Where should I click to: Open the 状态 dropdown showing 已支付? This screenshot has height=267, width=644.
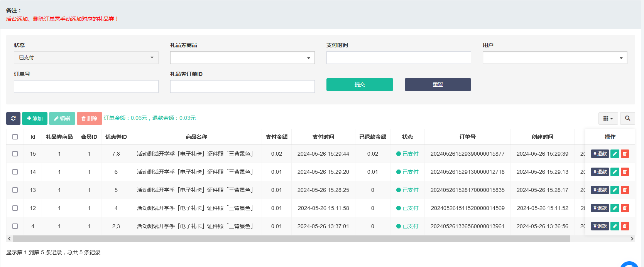86,57
